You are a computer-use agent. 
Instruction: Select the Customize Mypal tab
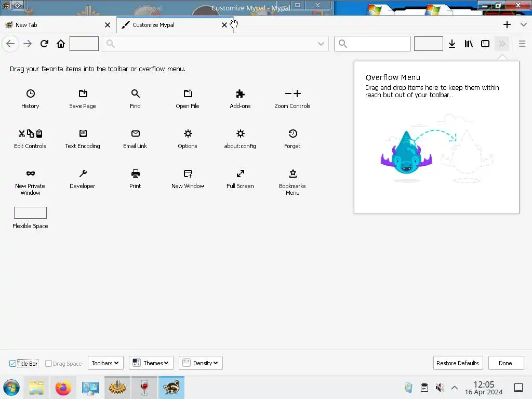[x=175, y=25]
